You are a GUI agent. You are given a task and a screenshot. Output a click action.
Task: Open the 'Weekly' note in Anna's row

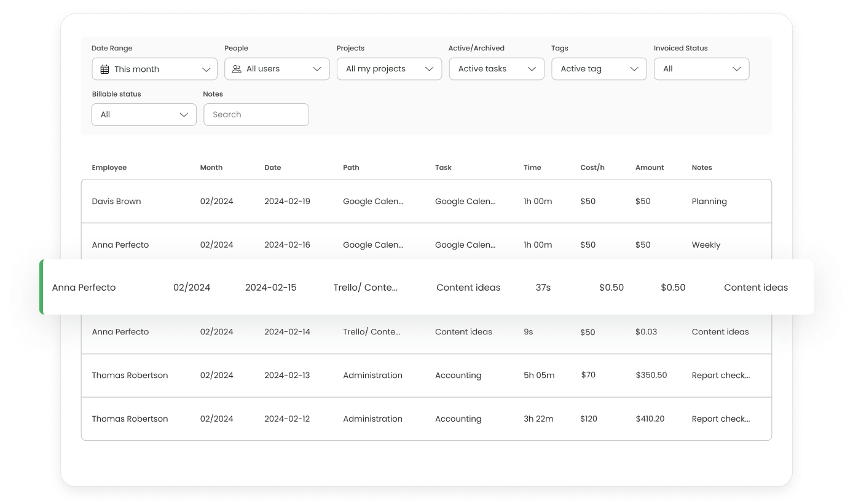(706, 245)
